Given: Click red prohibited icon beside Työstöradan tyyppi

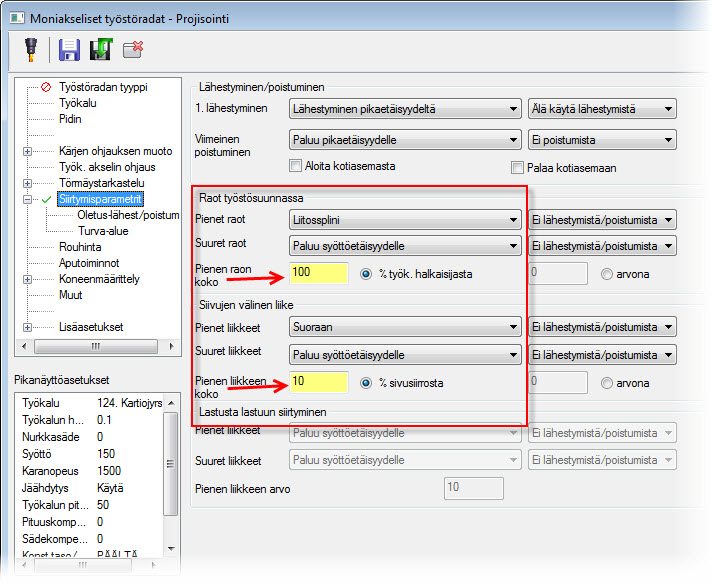Looking at the screenshot, I should click(x=46, y=87).
